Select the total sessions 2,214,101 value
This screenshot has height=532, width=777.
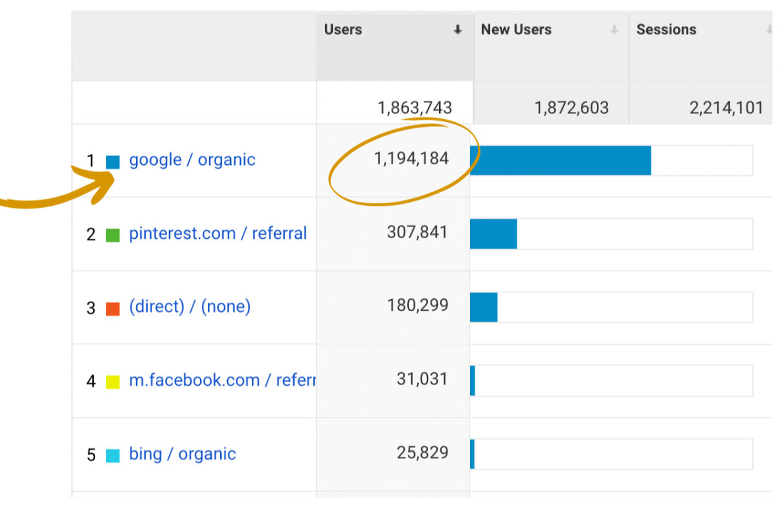tap(726, 107)
